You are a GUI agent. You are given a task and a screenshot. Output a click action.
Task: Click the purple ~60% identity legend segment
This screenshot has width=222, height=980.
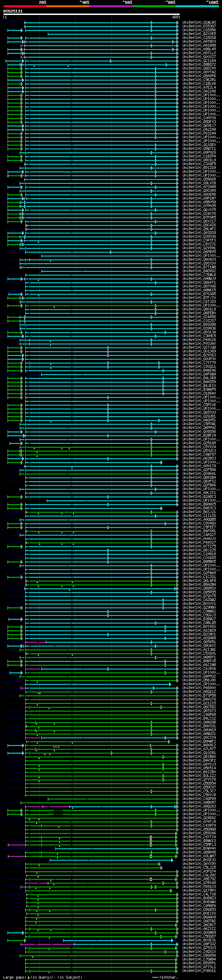coord(111,7)
